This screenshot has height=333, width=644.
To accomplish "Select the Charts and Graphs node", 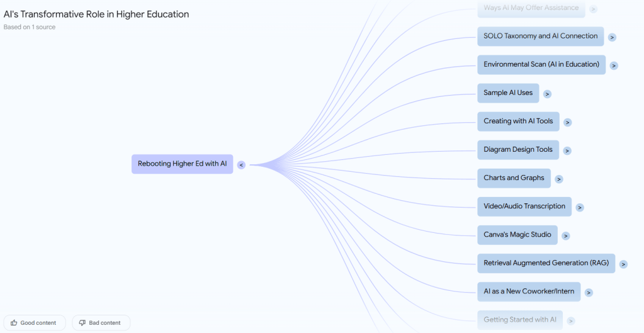I will coord(514,178).
